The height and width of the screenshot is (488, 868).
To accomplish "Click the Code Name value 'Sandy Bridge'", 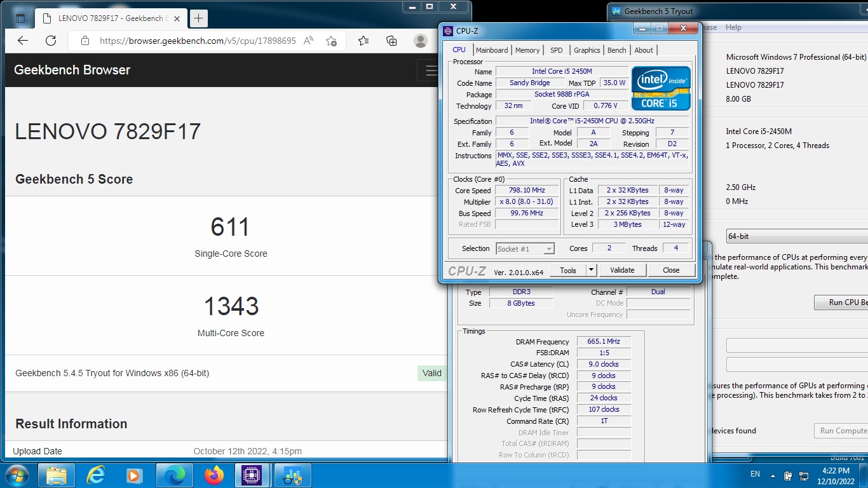I will pos(530,83).
